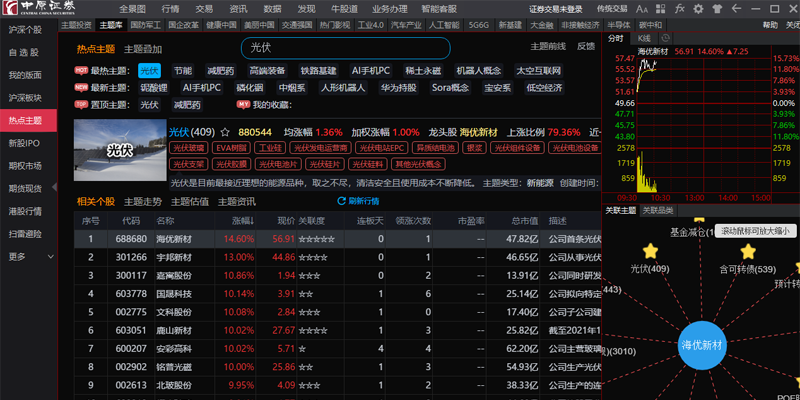The image size is (800, 400).
Task: Open the 主题叠加 tab
Action: point(143,49)
